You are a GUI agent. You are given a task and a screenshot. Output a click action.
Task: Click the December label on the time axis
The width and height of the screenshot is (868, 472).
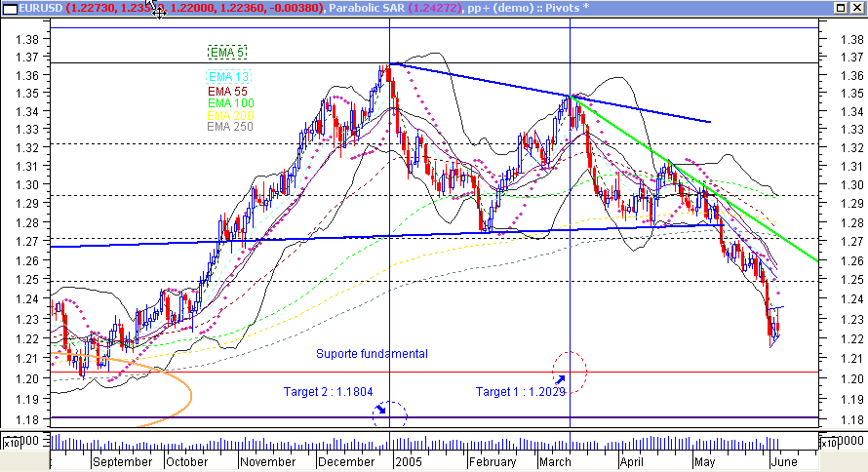345,462
